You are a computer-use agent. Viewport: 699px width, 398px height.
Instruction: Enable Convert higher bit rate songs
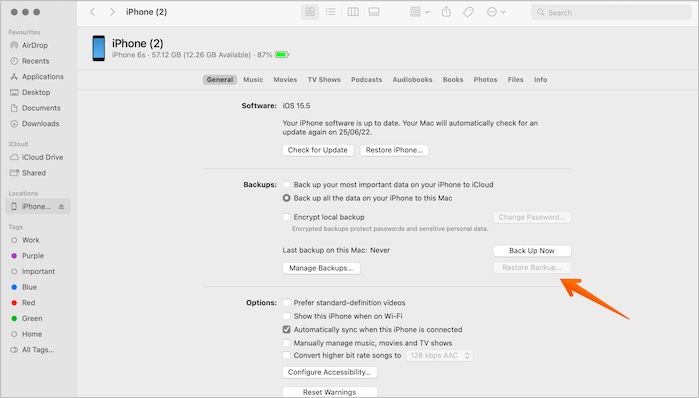[287, 355]
